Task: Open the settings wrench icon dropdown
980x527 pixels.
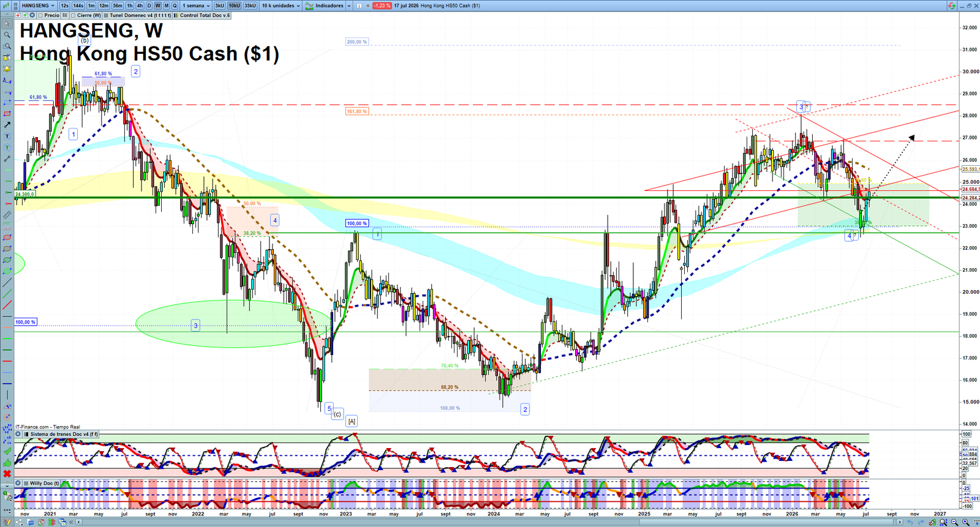Action: pos(7,496)
